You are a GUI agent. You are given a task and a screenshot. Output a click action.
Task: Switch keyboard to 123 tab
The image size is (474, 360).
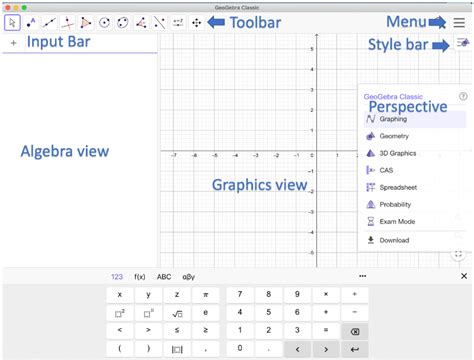point(117,277)
